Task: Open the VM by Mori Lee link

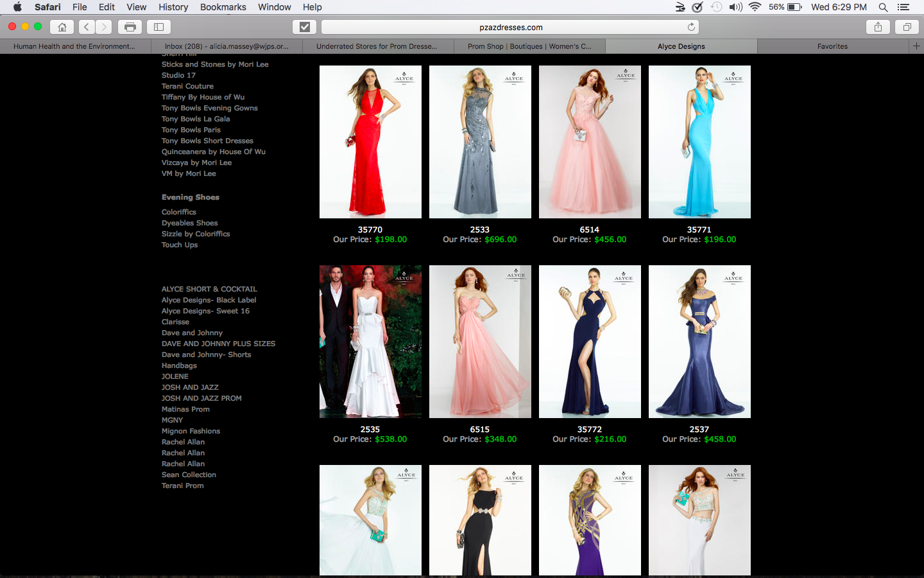Action: click(x=189, y=173)
